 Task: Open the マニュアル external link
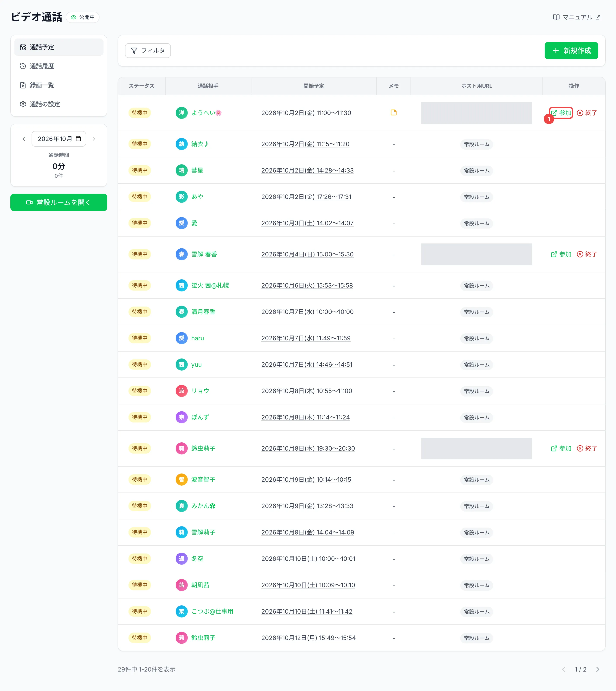576,17
